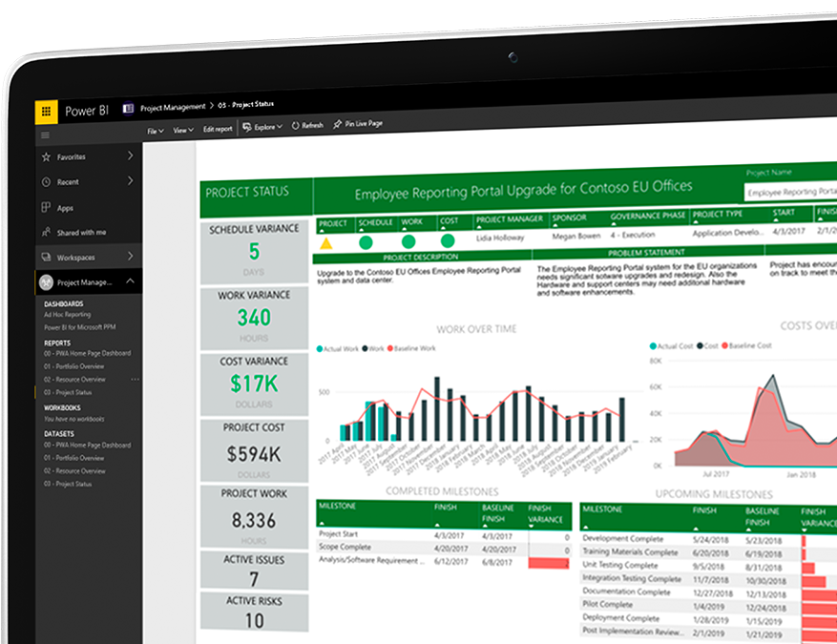Click the Project Management workspace icon in breadcrumb

pos(128,109)
